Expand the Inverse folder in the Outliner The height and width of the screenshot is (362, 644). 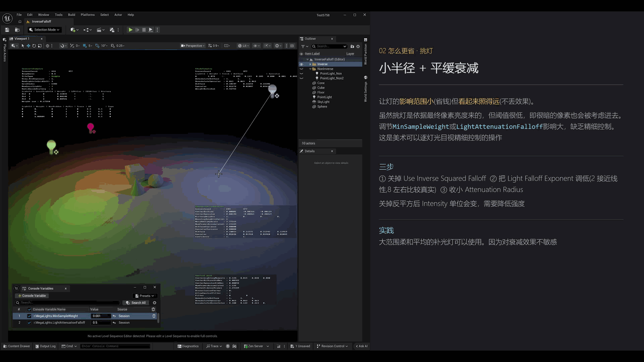[310, 64]
